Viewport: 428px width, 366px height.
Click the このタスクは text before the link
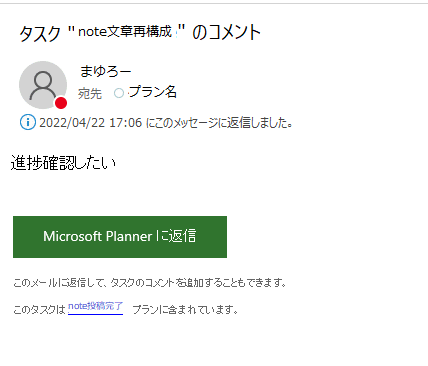39,310
